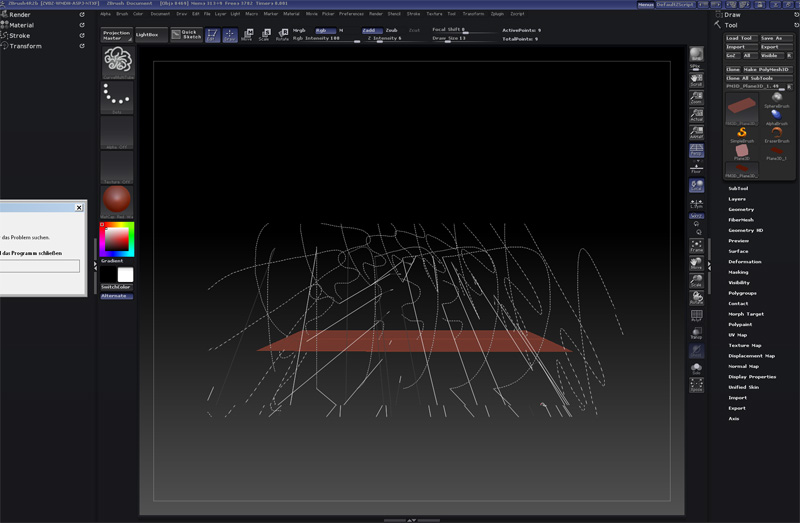Click the Projection Master button

point(116,35)
